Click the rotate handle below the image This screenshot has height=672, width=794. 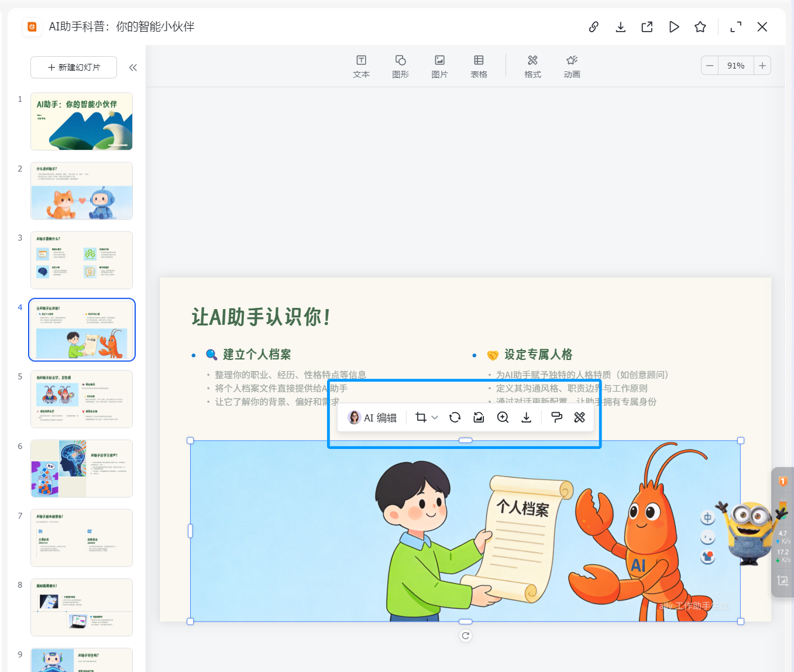click(x=466, y=636)
